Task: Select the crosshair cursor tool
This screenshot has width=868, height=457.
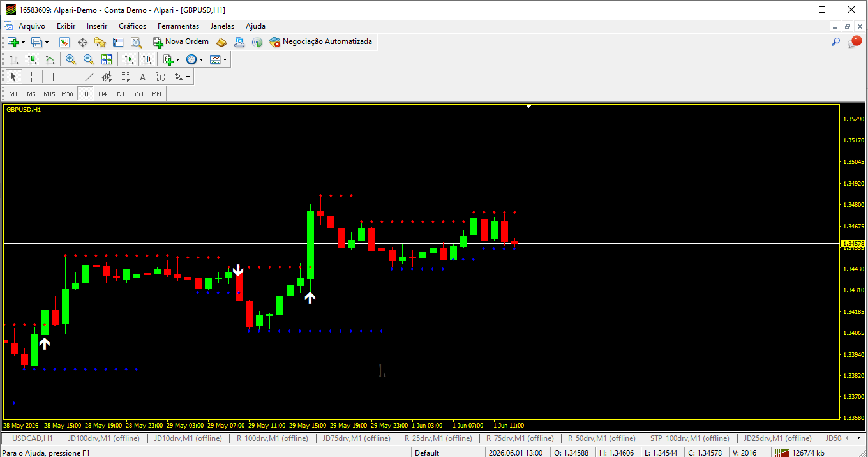Action: click(31, 77)
